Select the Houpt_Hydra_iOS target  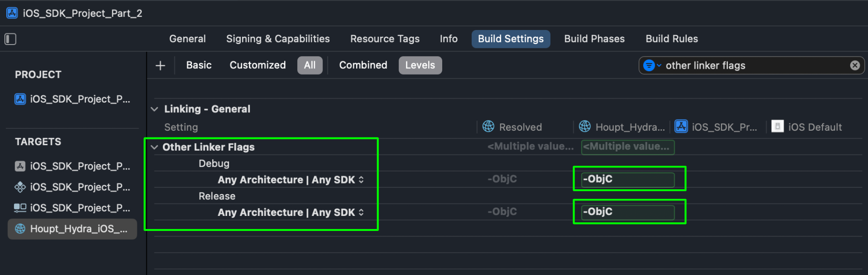[72, 229]
